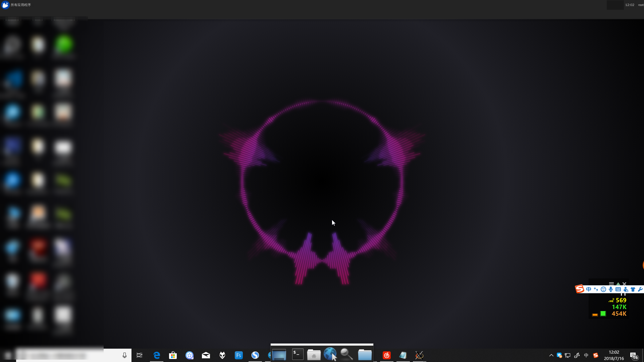
Task: Open Task View on the taskbar
Action: click(140, 355)
